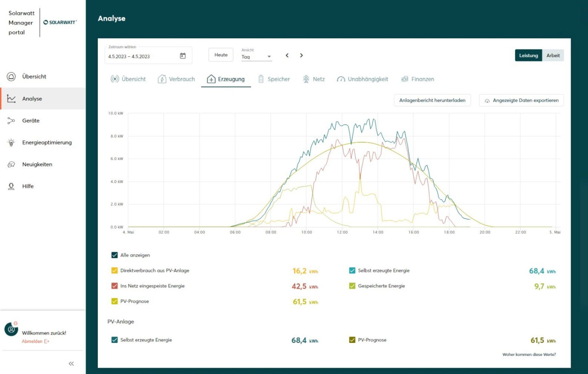The width and height of the screenshot is (588, 374).
Task: Open the calendar date picker icon
Action: pos(183,56)
